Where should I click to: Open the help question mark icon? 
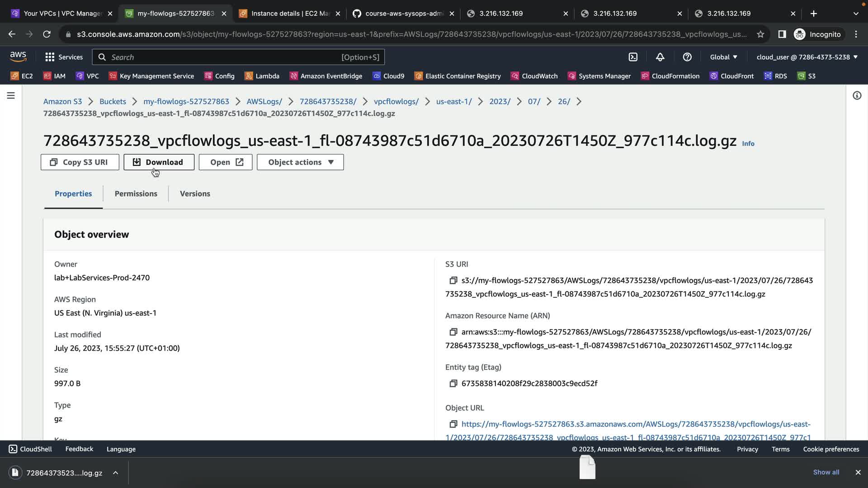point(687,57)
